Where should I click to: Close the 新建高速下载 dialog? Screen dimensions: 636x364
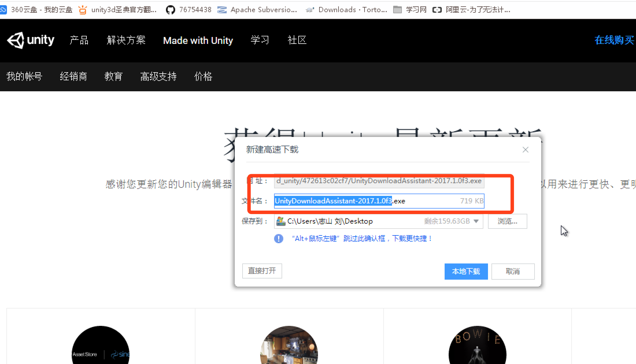(x=526, y=150)
